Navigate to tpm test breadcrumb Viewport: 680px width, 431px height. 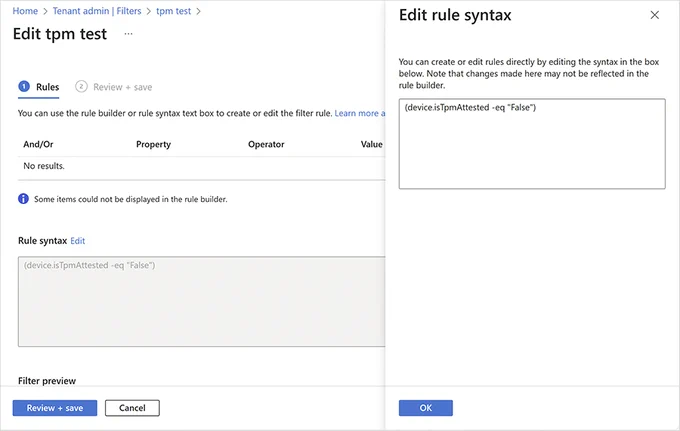coord(173,11)
